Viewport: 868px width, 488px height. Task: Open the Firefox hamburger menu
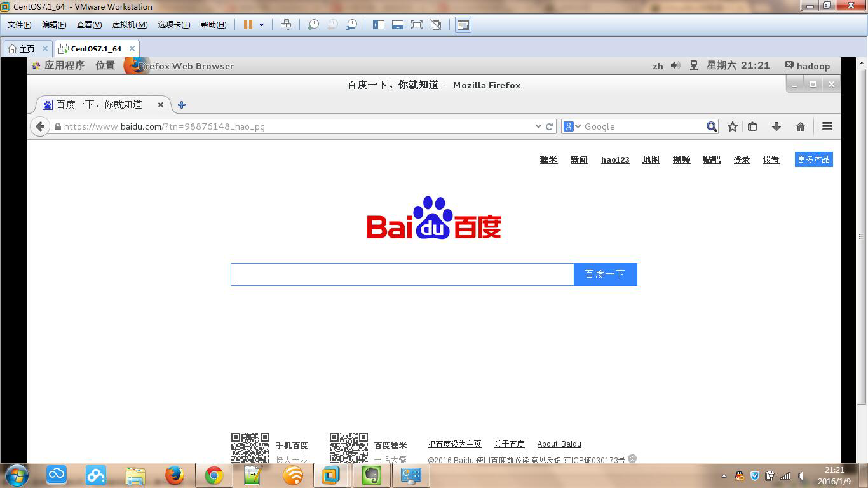827,126
